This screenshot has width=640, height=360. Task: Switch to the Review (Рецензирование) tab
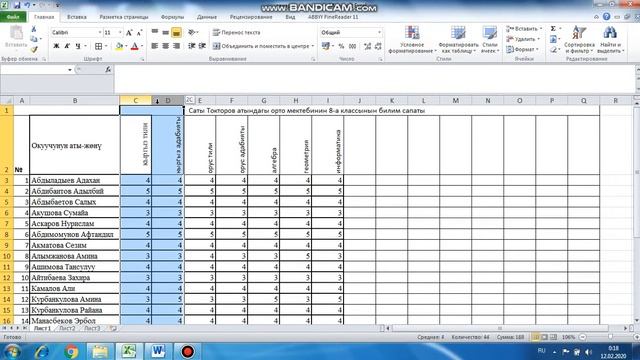tap(251, 17)
